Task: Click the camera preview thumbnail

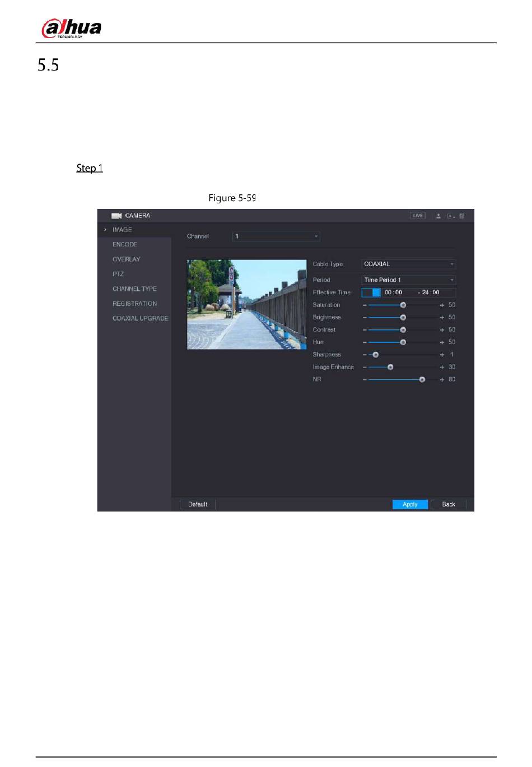Action: tap(246, 304)
